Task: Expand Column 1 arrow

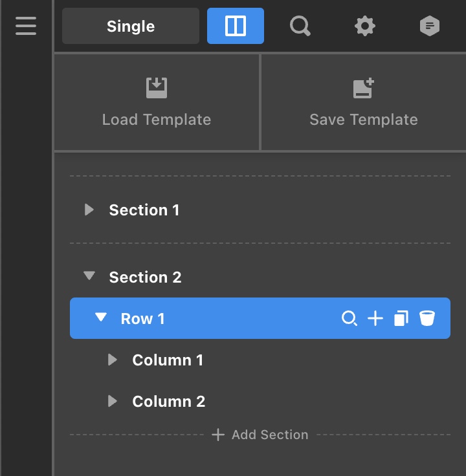Action: (x=113, y=360)
